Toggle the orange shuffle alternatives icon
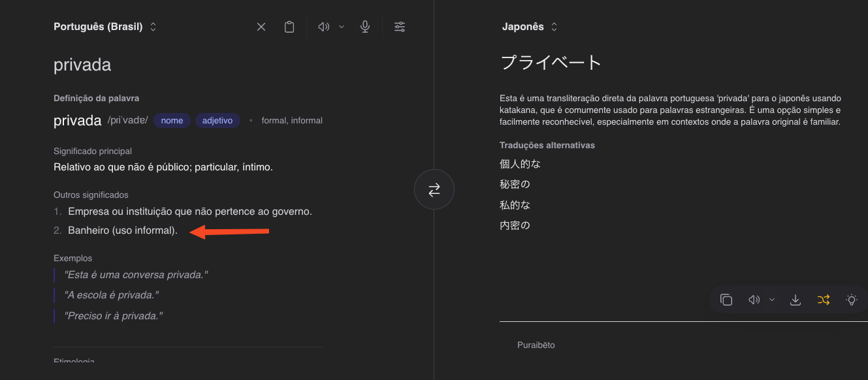The image size is (868, 380). point(824,300)
